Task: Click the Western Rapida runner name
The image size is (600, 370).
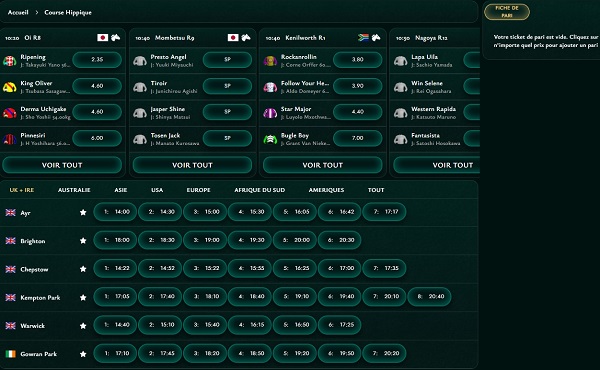Action: (x=434, y=109)
